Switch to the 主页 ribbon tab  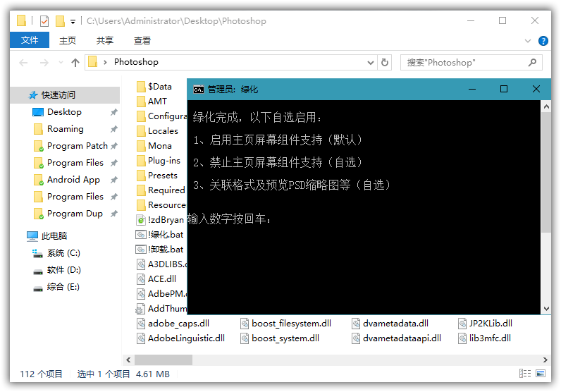(x=68, y=40)
